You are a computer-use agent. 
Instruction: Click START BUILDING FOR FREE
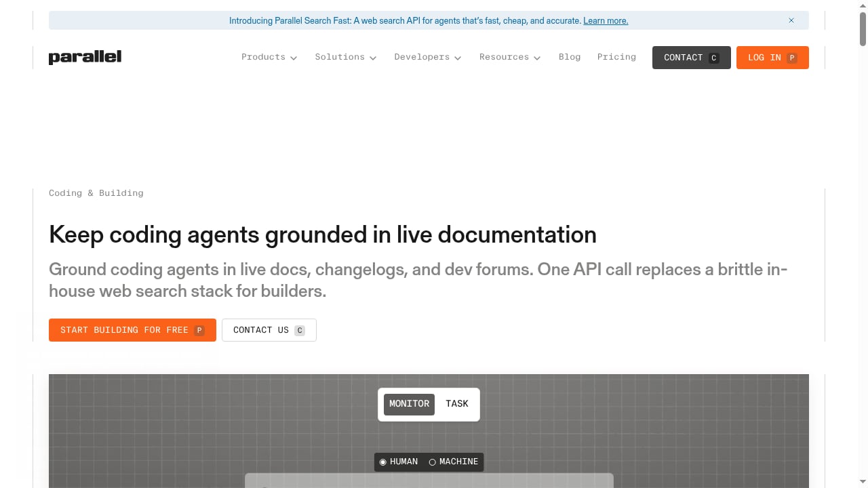point(132,330)
